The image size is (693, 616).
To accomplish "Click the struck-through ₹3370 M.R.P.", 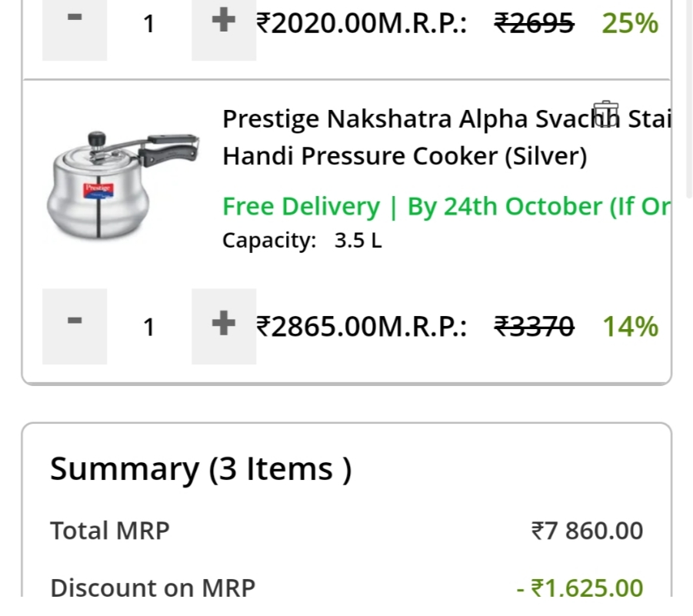I will 534,327.
